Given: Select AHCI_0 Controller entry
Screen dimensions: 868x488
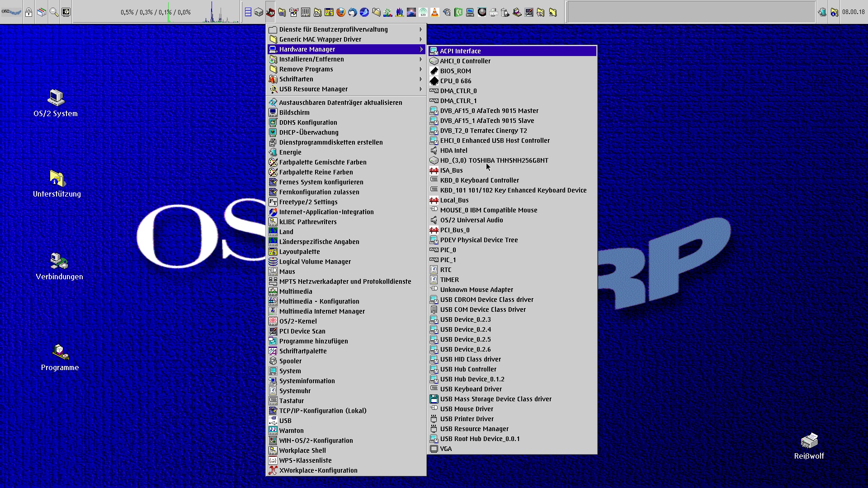Looking at the screenshot, I should click(x=512, y=61).
